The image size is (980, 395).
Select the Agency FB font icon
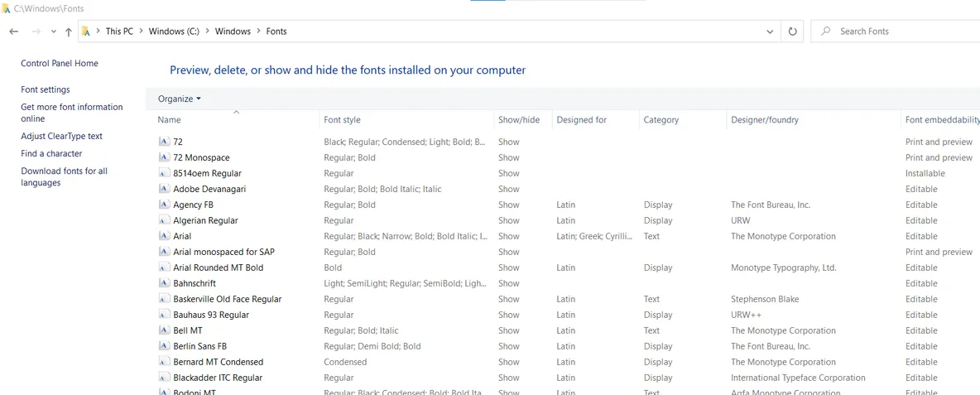(x=165, y=205)
